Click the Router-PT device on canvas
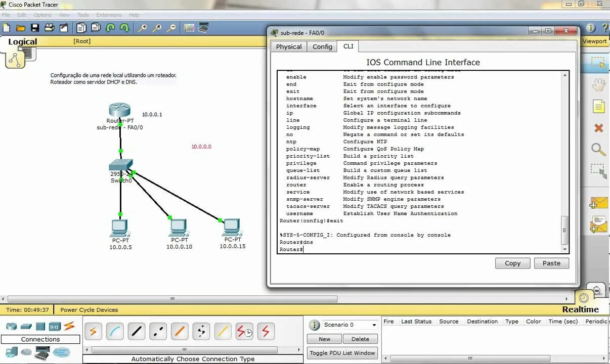Image resolution: width=610 pixels, height=364 pixels. [x=120, y=110]
